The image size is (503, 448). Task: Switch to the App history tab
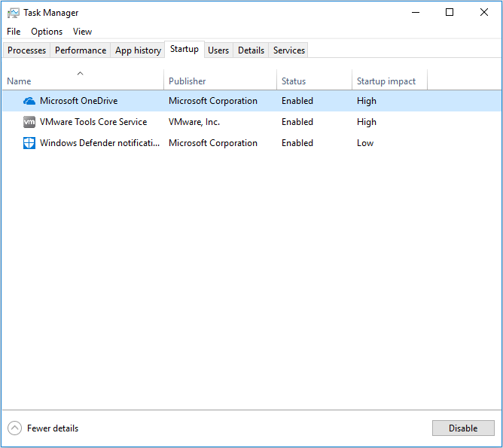(138, 50)
